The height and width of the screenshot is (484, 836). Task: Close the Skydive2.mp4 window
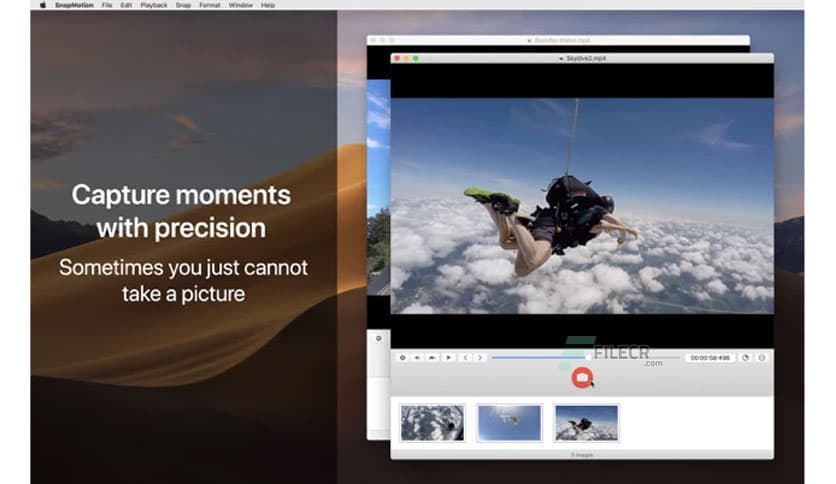(x=397, y=58)
